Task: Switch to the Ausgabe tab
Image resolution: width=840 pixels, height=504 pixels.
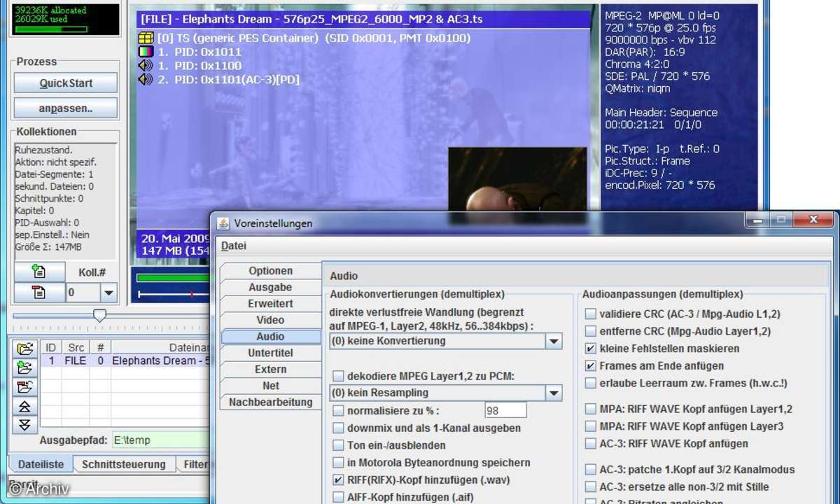Action: point(270,287)
